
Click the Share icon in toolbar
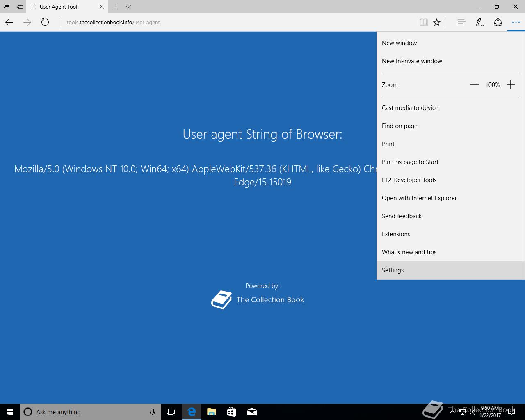pyautogui.click(x=498, y=22)
